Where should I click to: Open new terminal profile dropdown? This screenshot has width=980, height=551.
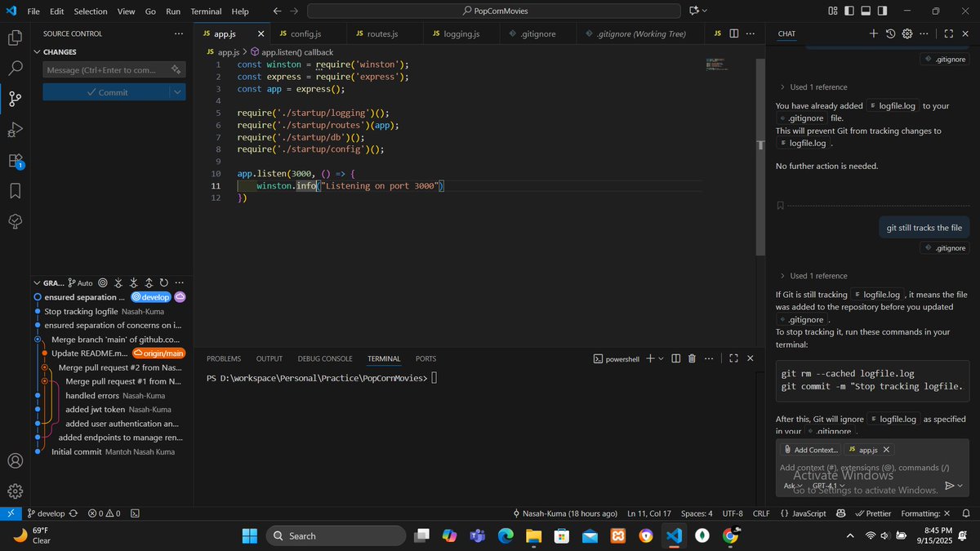point(661,358)
